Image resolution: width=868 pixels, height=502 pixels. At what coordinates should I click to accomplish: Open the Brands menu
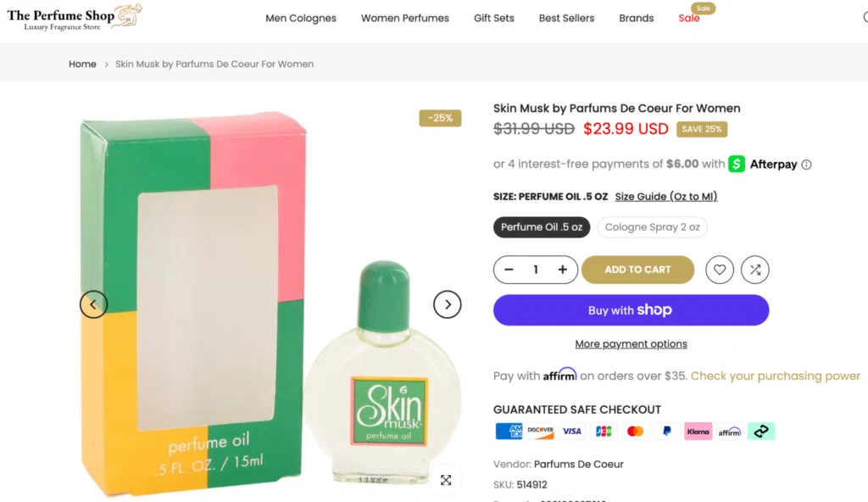point(636,18)
